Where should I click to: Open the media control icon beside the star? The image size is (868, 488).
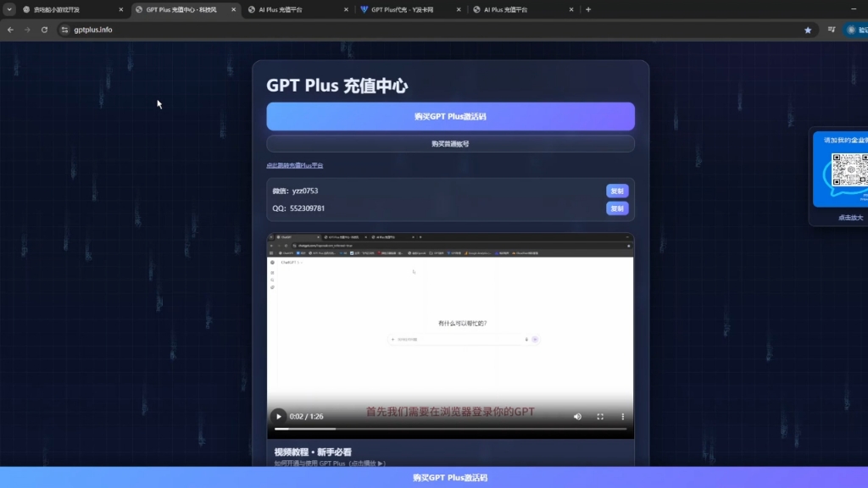click(832, 30)
